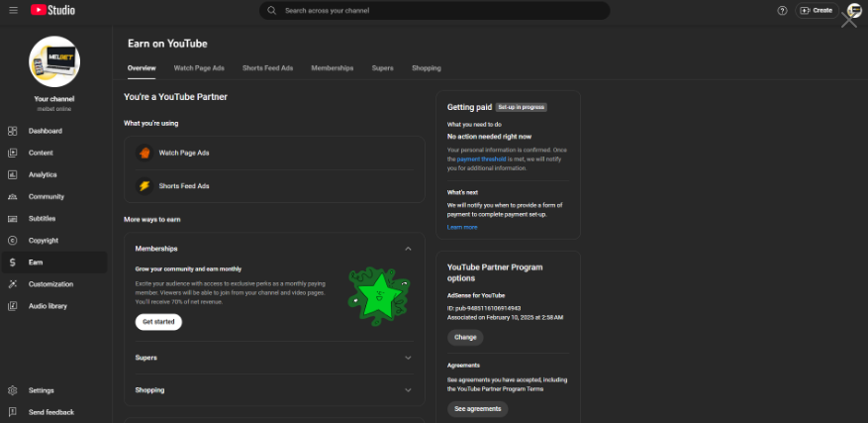Click the channel profile picture in sidebar
The height and width of the screenshot is (423, 868).
54,61
